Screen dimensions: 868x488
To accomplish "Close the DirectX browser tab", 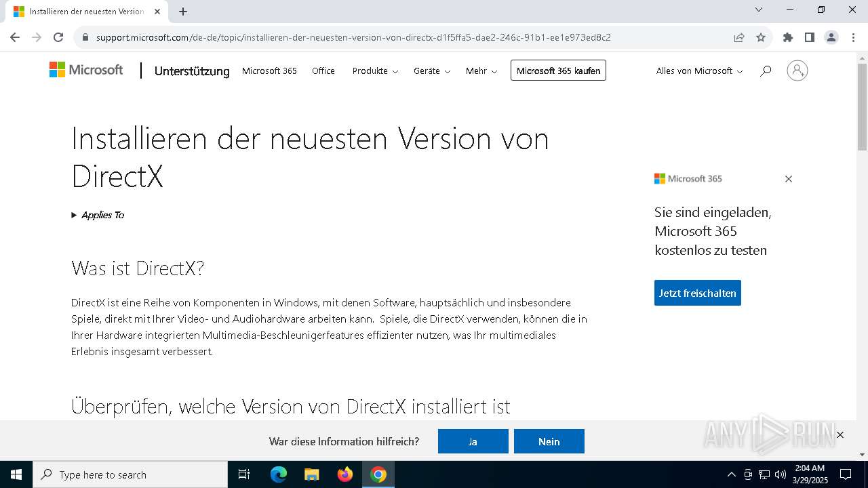I will [x=157, y=12].
